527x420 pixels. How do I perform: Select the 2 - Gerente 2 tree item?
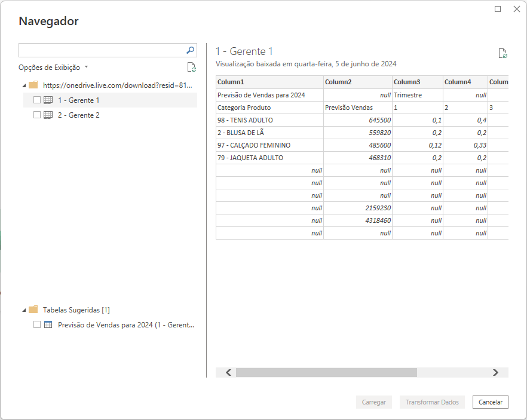click(79, 115)
